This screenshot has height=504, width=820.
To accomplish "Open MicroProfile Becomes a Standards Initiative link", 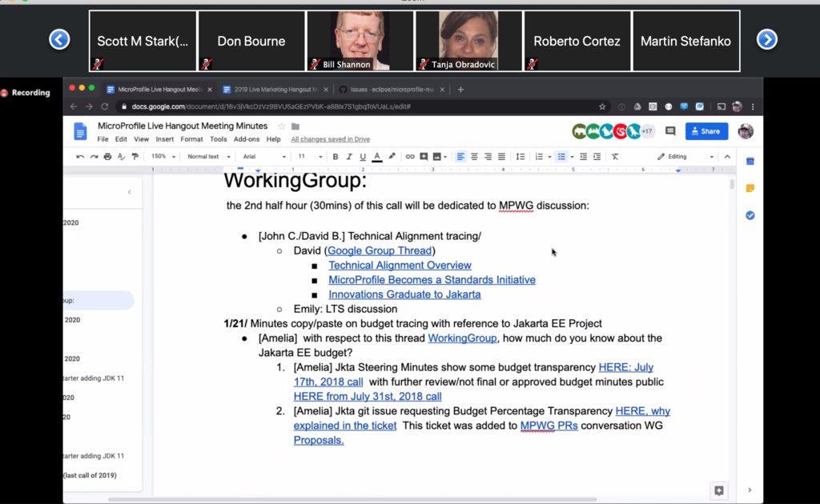I will 432,280.
